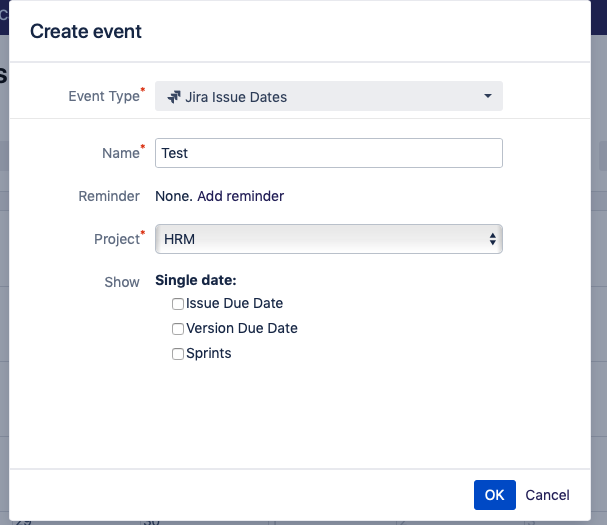Click the Project field label
The image size is (607, 525).
coord(117,239)
